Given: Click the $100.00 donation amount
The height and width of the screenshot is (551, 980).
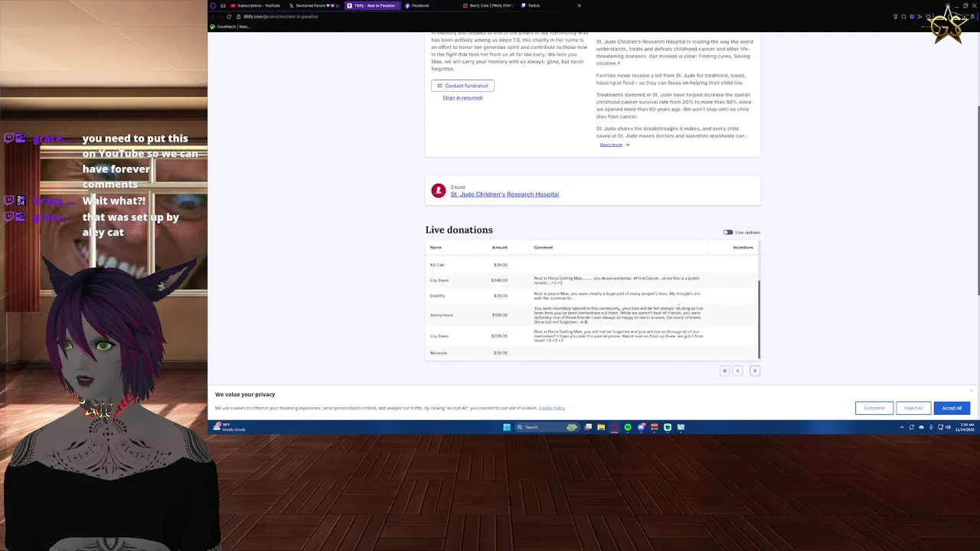Looking at the screenshot, I should pyautogui.click(x=499, y=315).
